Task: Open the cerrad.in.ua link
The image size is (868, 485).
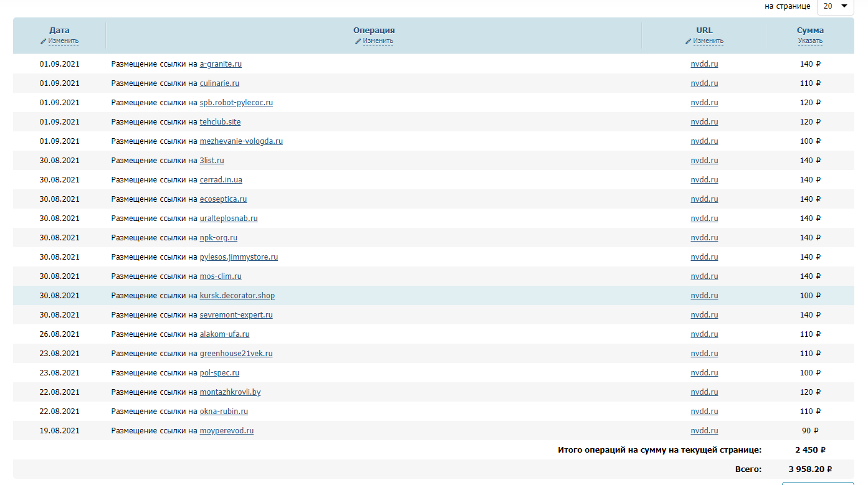Action: pyautogui.click(x=221, y=180)
